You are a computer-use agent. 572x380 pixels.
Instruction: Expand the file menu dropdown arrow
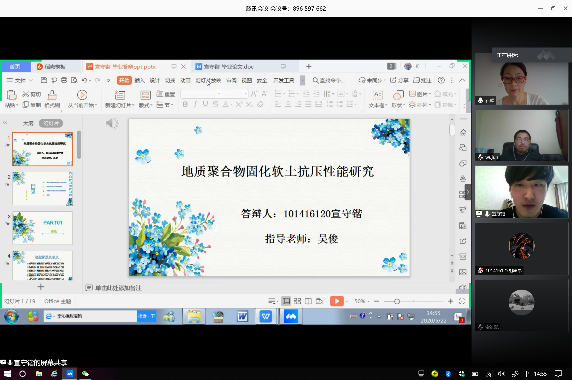pos(31,80)
